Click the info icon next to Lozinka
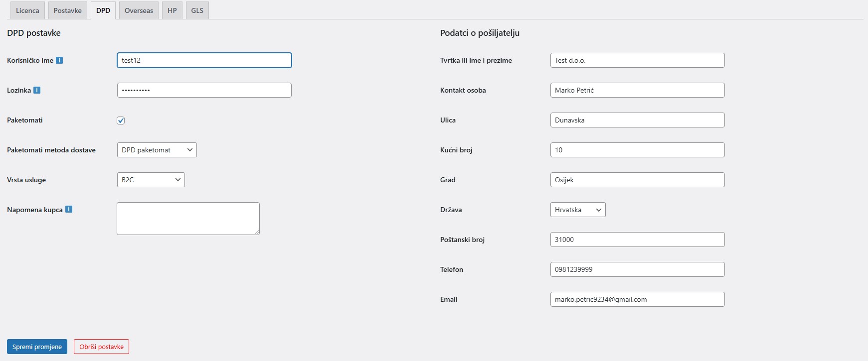The width and height of the screenshot is (868, 361). [x=37, y=90]
